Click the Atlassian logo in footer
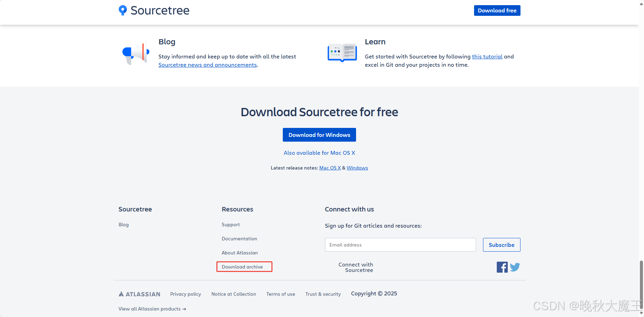Screen dimensions: 644x317 coord(139,294)
